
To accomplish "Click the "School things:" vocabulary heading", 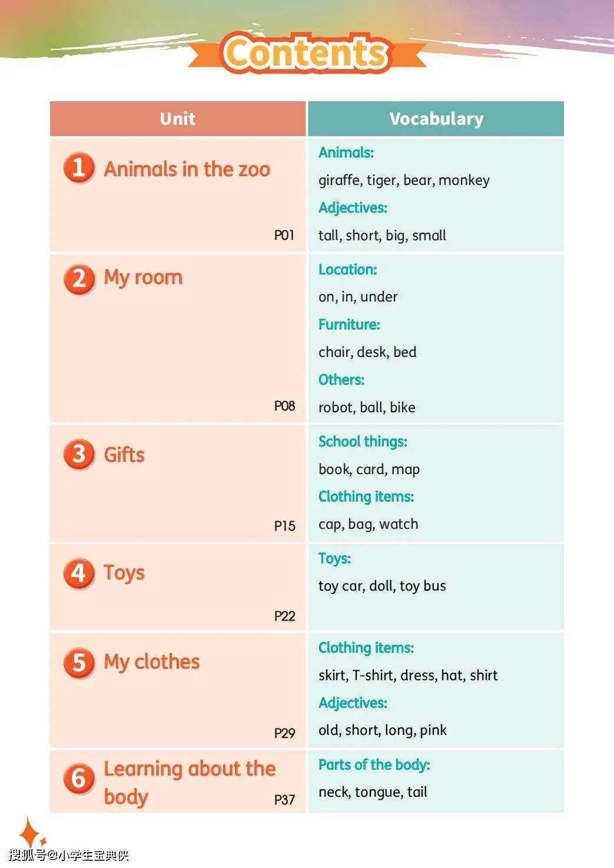I will (363, 442).
